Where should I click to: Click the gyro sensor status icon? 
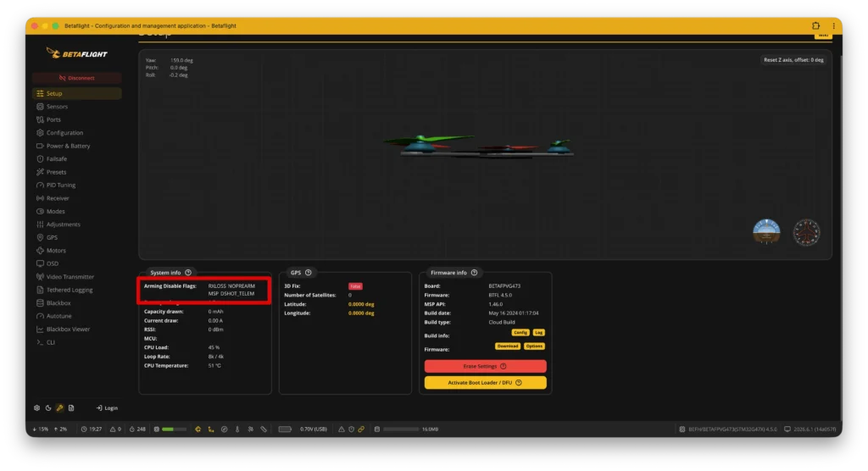pyautogui.click(x=198, y=429)
